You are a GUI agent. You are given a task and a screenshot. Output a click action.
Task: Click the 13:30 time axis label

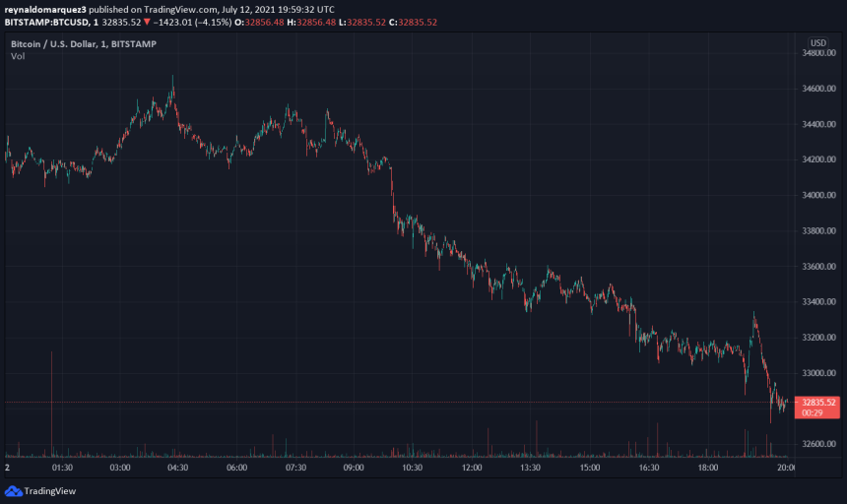pos(530,468)
